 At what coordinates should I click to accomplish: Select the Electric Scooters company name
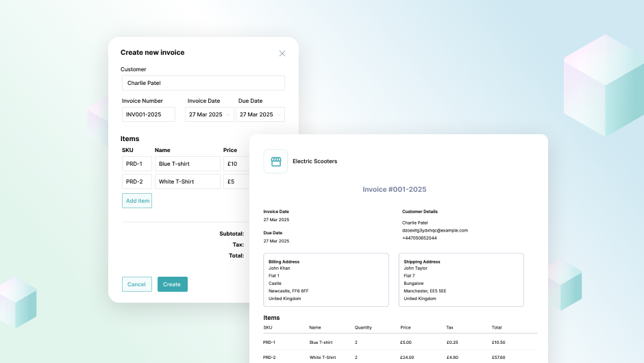315,162
